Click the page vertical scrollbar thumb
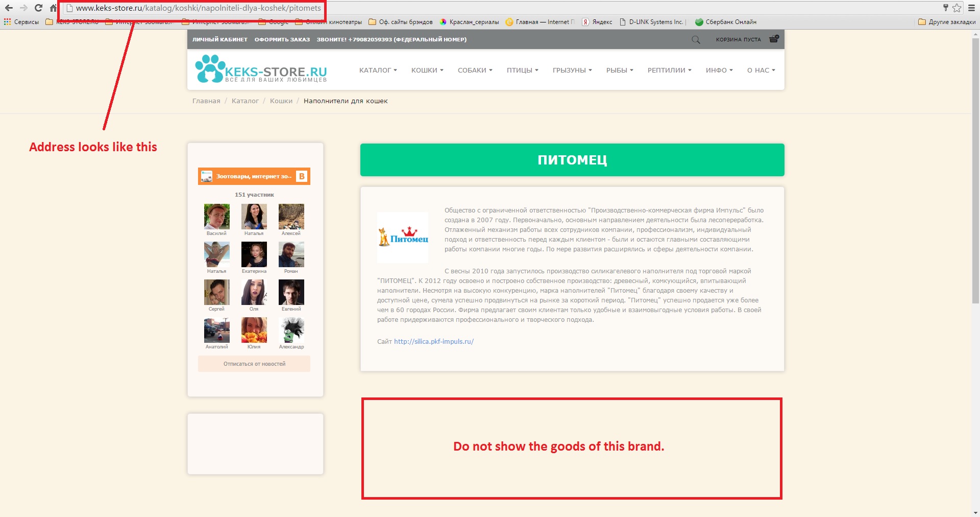 975,170
